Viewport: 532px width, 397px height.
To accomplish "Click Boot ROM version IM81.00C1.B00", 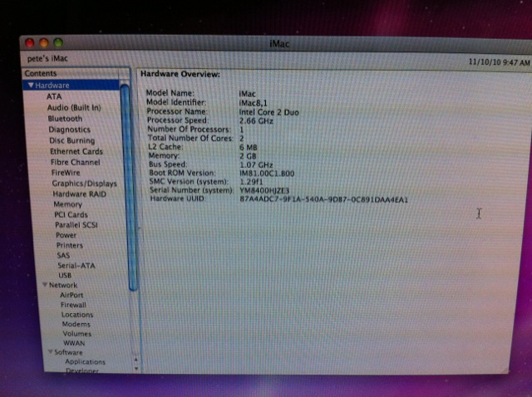I will click(267, 174).
